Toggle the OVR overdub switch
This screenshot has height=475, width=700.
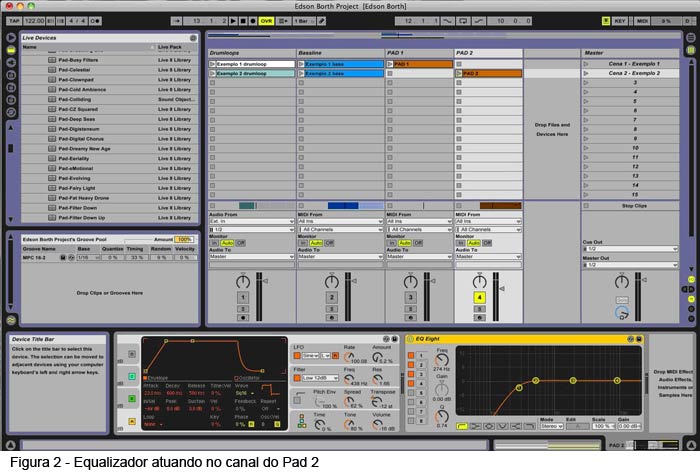(x=266, y=21)
